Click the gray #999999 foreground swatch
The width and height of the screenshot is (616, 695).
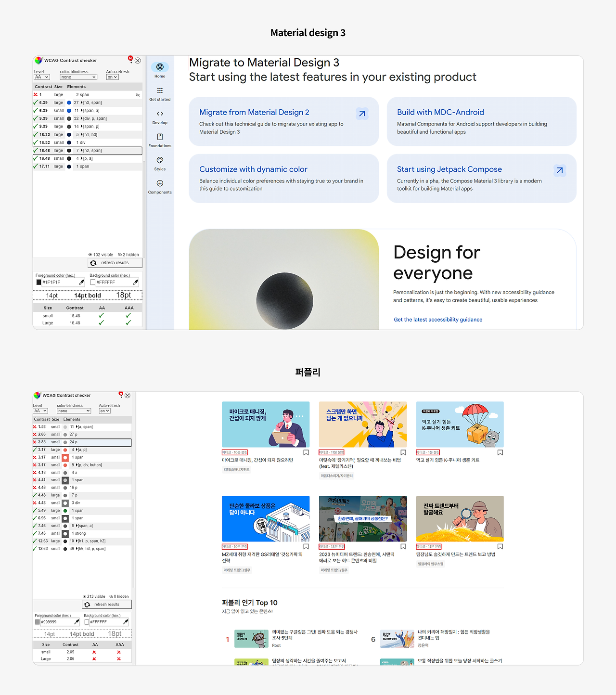tap(38, 622)
